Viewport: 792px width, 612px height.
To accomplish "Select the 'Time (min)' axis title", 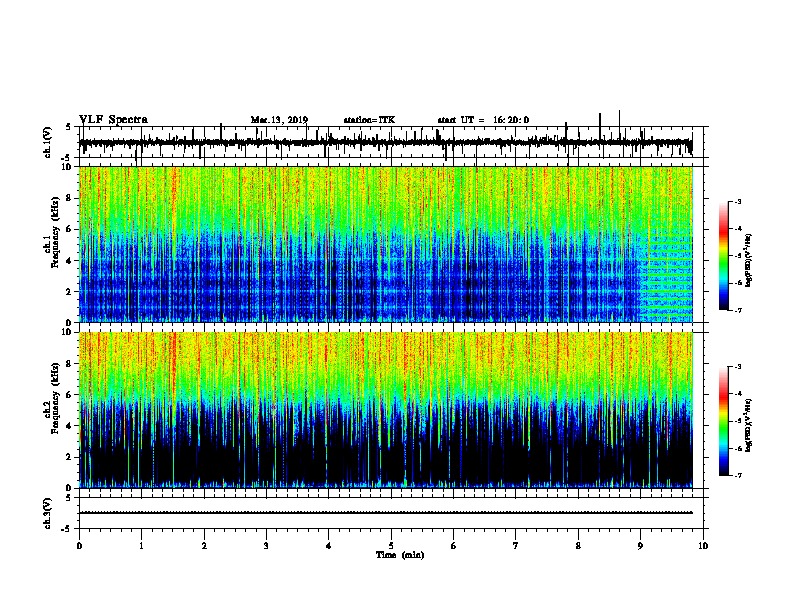I will [x=400, y=555].
